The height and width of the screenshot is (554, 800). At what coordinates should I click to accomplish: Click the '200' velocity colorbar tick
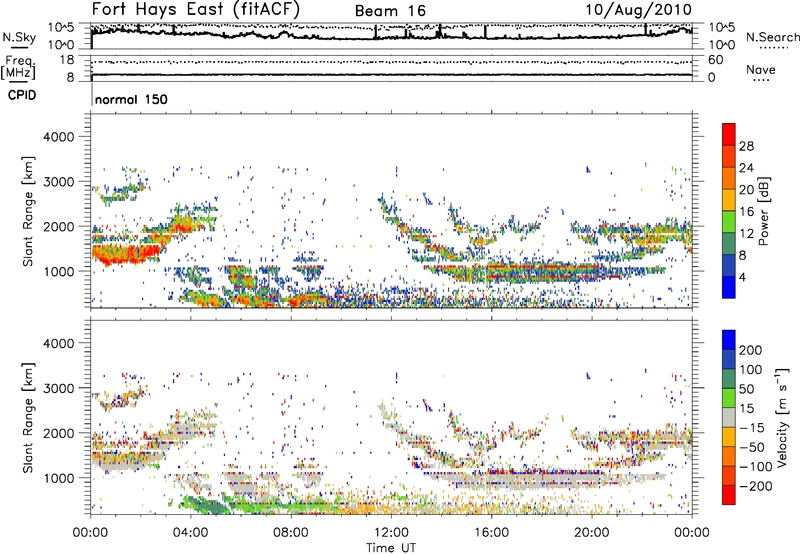tap(751, 350)
